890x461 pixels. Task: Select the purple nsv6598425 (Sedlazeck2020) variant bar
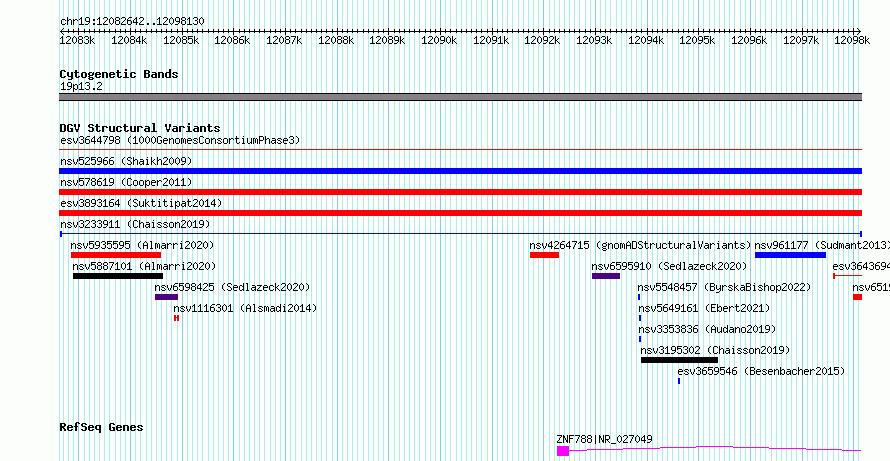(166, 297)
